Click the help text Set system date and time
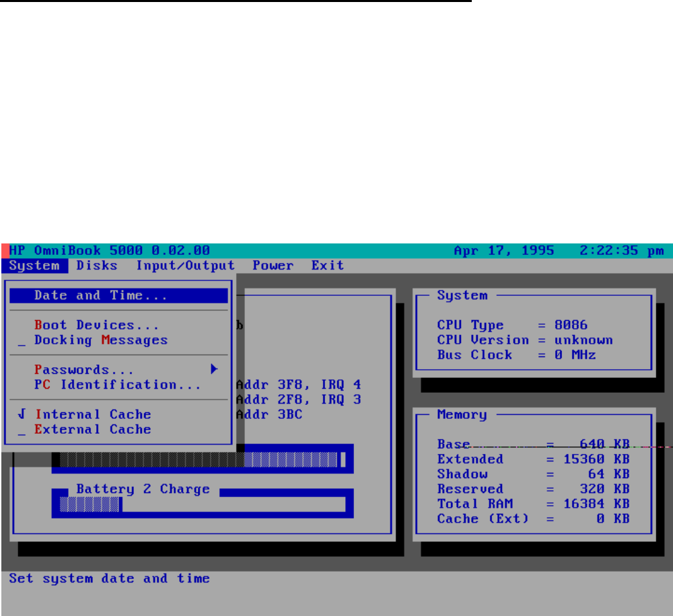673x616 pixels. coord(110,579)
